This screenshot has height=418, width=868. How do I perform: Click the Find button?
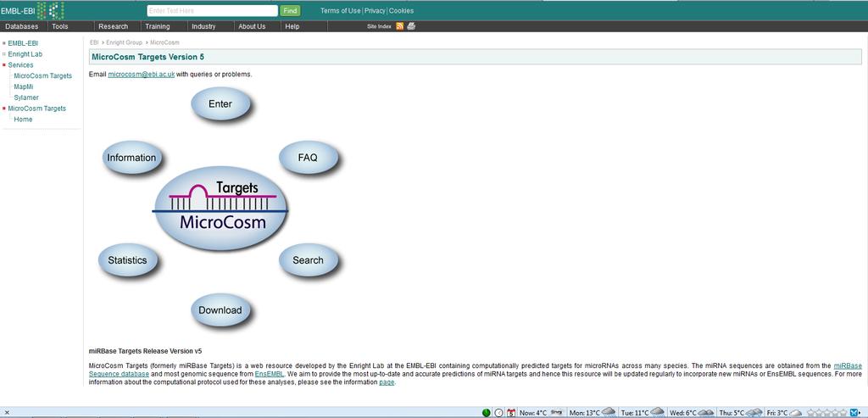290,10
